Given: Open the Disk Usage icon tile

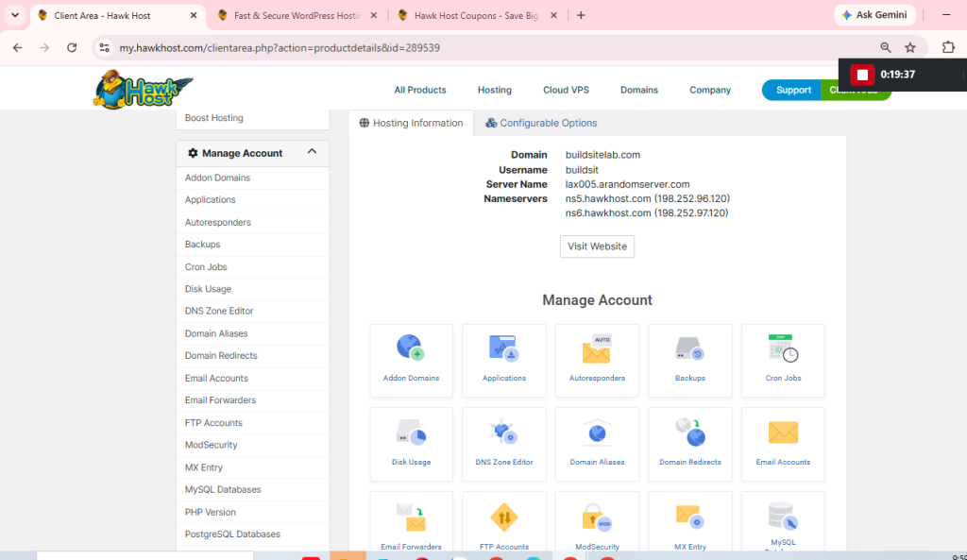Looking at the screenshot, I should click(412, 444).
